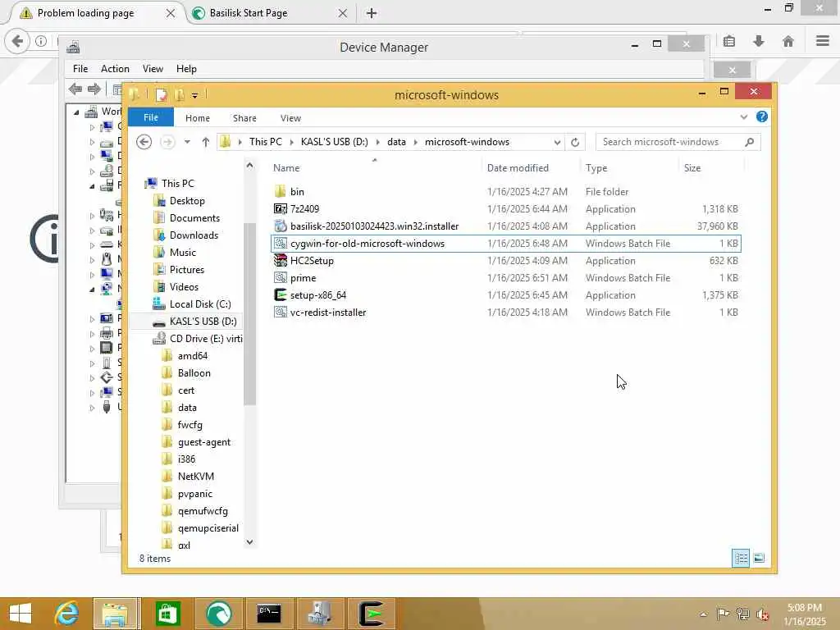The width and height of the screenshot is (840, 630).
Task: Open the View ribbon tab
Action: 290,118
